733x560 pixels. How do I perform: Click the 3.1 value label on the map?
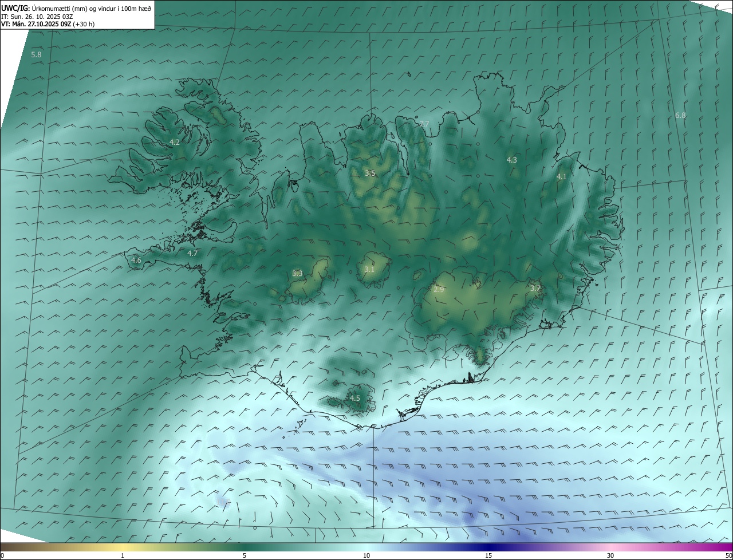369,269
